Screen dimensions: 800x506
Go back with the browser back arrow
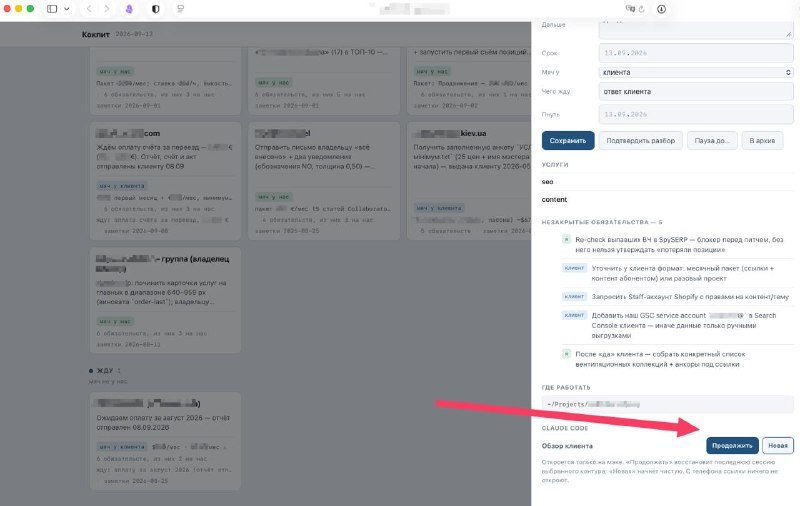click(x=89, y=9)
